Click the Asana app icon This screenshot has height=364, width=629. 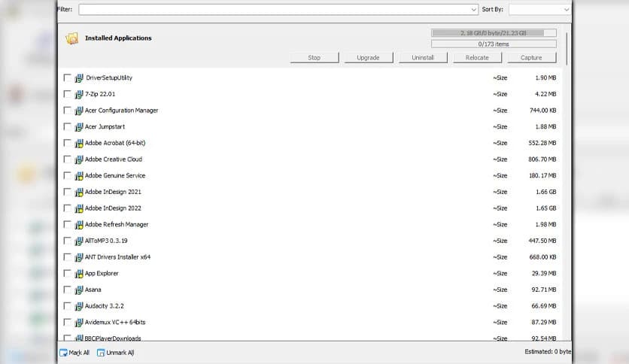[79, 290]
